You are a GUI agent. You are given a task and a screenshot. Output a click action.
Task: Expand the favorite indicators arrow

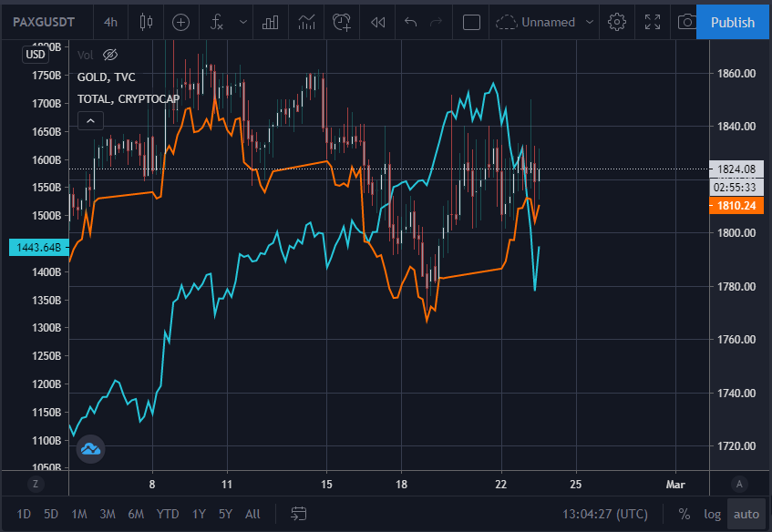click(242, 22)
